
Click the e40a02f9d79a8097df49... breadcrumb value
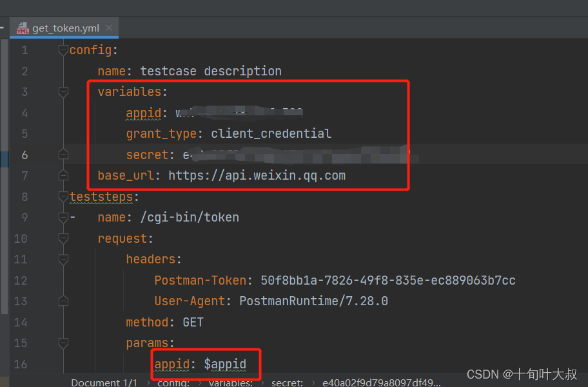click(x=382, y=382)
